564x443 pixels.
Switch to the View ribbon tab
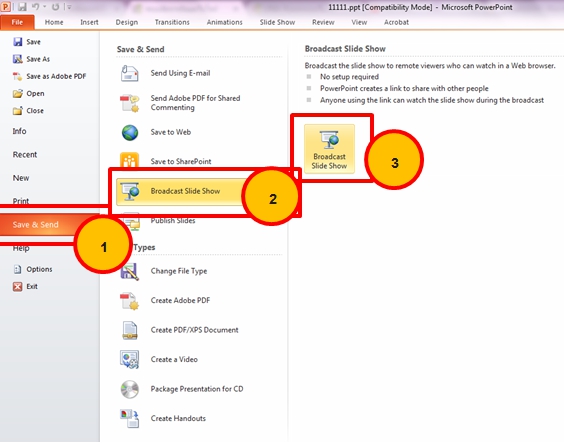click(x=359, y=22)
